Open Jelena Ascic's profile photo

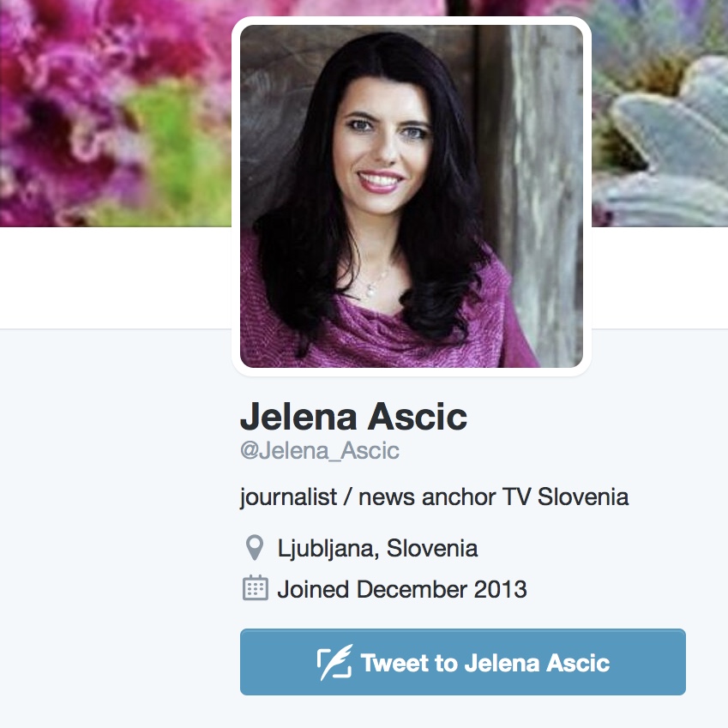[x=412, y=196]
